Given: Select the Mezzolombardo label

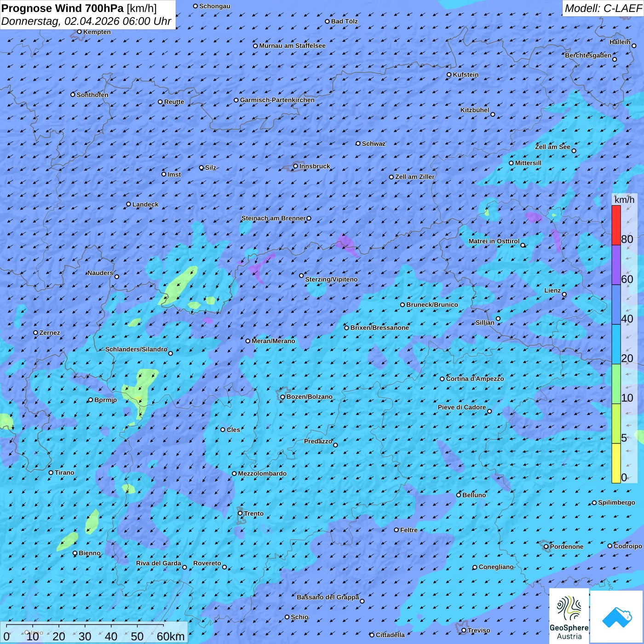Looking at the screenshot, I should pyautogui.click(x=262, y=473).
